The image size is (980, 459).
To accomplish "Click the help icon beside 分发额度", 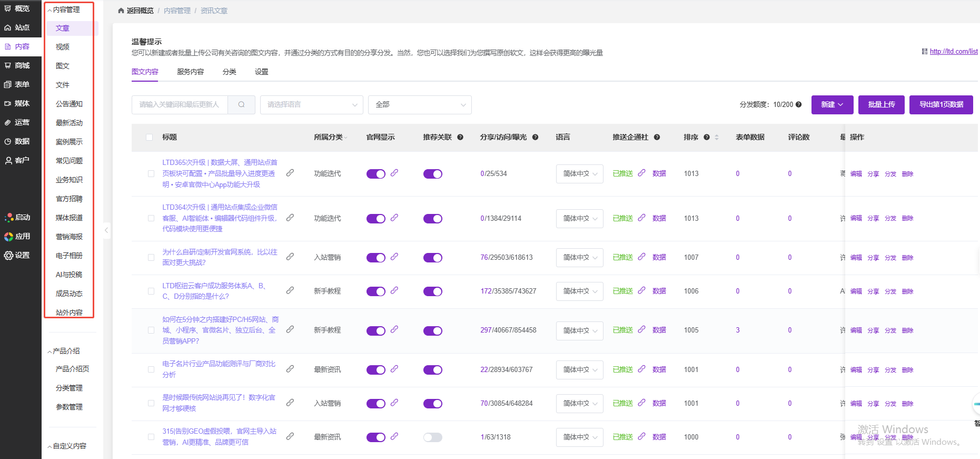I will [798, 105].
